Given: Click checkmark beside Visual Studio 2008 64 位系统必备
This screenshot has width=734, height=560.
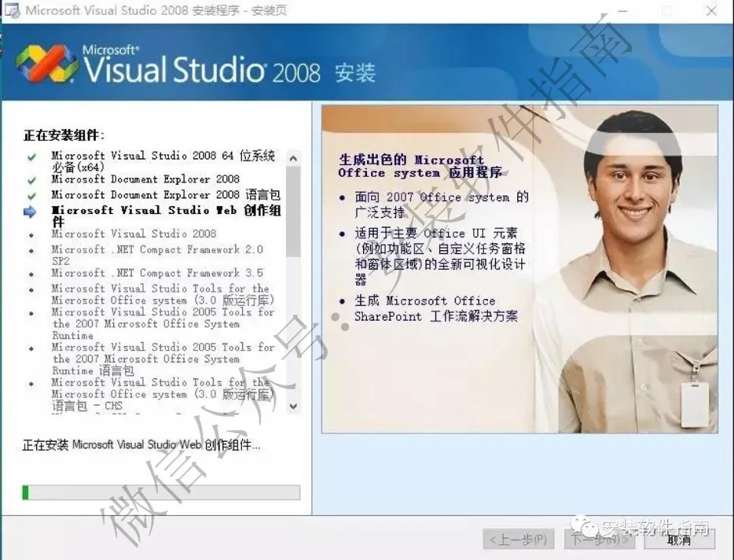Looking at the screenshot, I should point(31,157).
